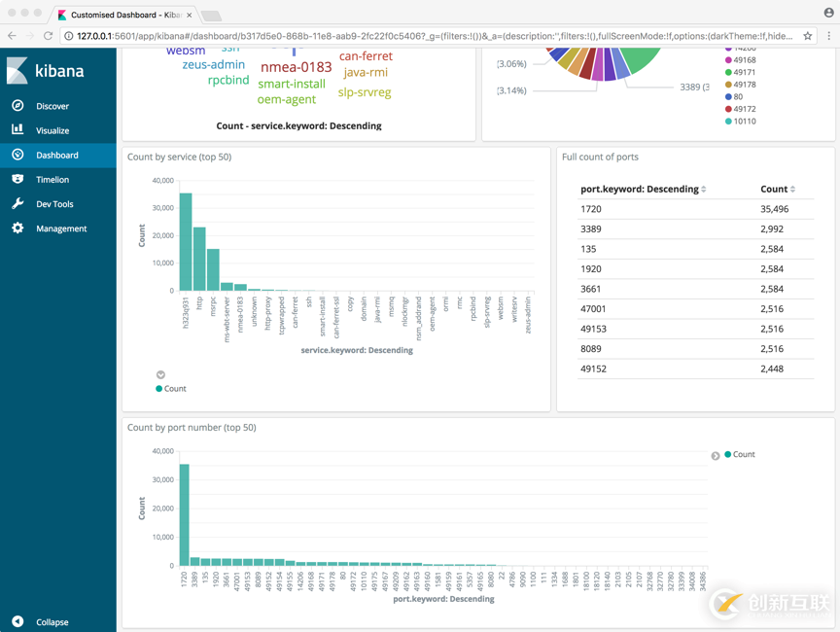Open the Discover page icon
Viewport: 840px width, 632px height.
17,106
